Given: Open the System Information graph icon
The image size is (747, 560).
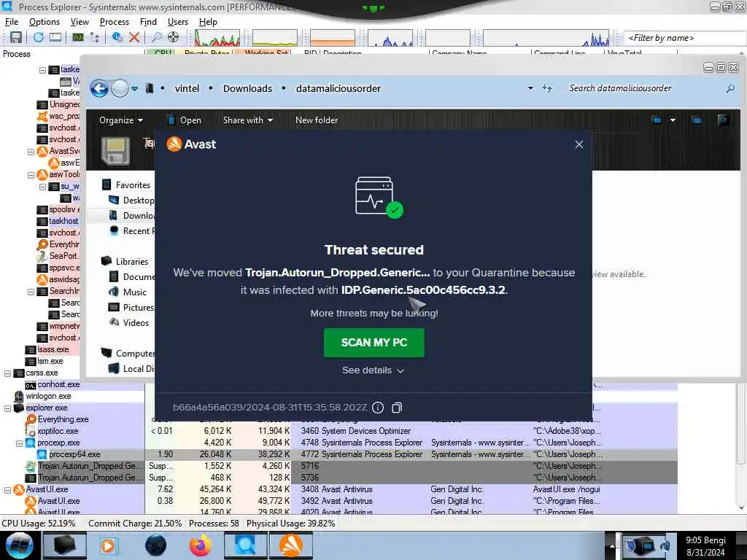Looking at the screenshot, I should coord(77,37).
